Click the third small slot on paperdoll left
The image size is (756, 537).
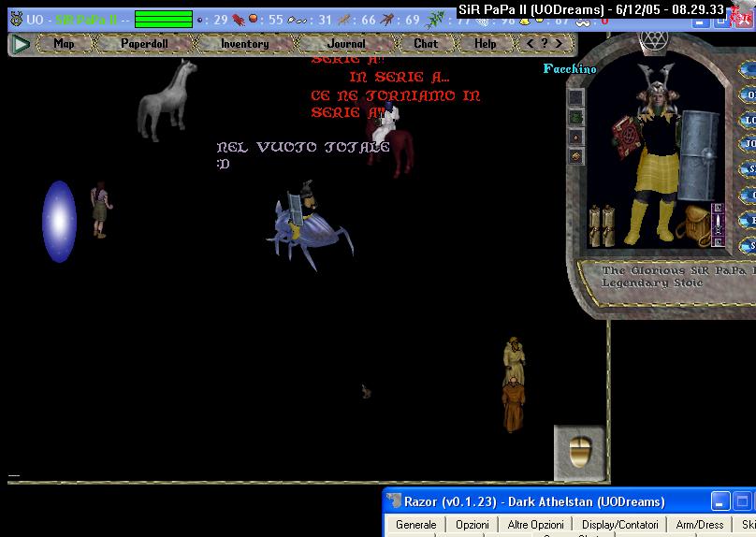tap(575, 137)
